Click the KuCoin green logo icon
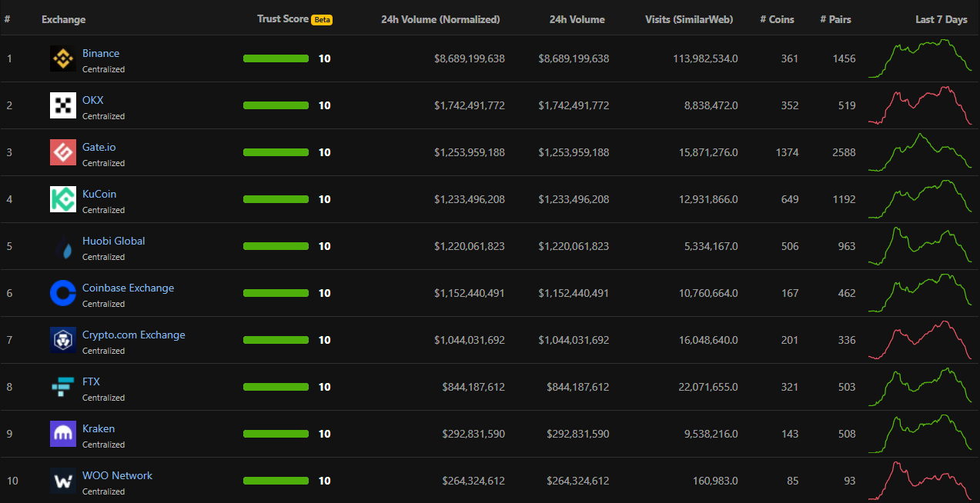 (63, 199)
